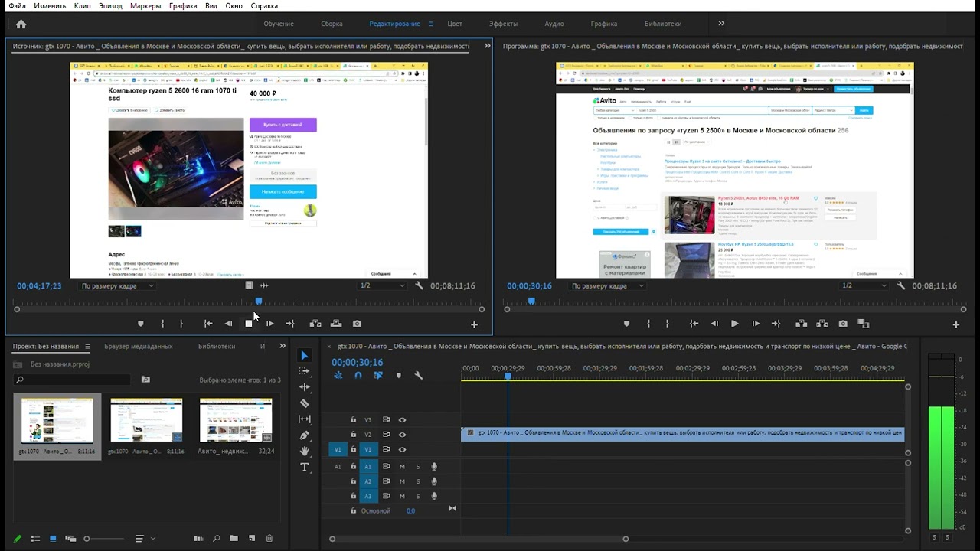Expand workspace overflow chevrons
980x551 pixels.
tap(721, 24)
